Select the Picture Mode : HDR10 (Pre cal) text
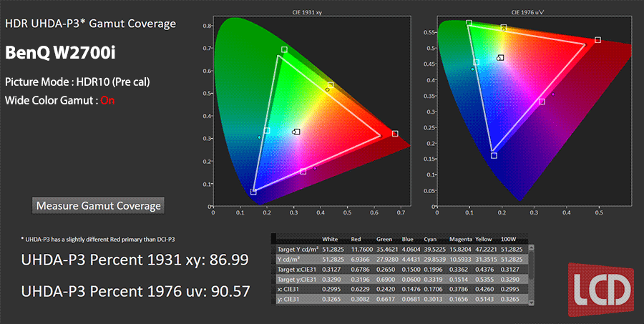 77,82
